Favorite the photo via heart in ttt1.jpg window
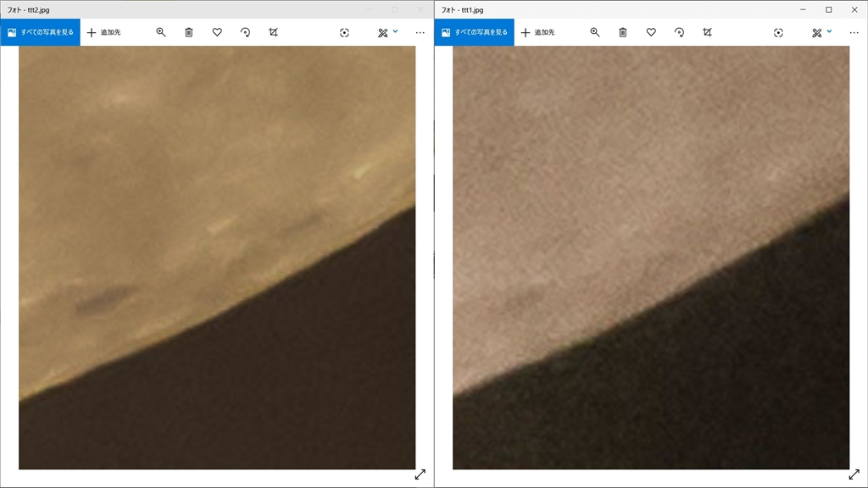The width and height of the screenshot is (868, 488). (651, 32)
